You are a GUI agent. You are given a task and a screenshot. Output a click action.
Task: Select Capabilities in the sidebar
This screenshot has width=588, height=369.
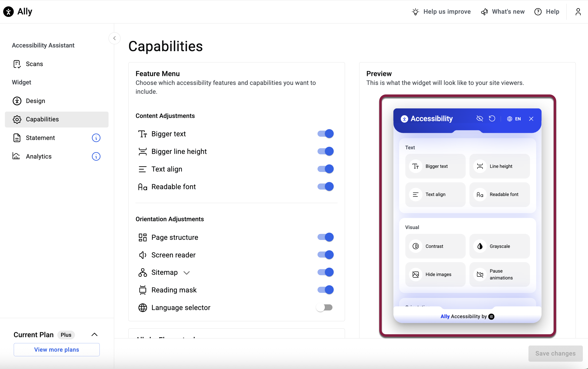coord(57,119)
